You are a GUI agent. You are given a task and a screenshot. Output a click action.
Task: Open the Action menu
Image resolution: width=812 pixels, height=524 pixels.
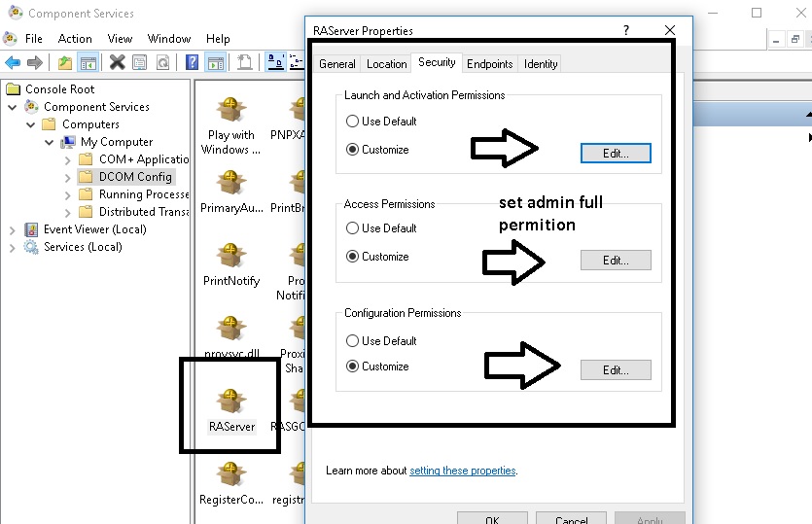coord(75,39)
